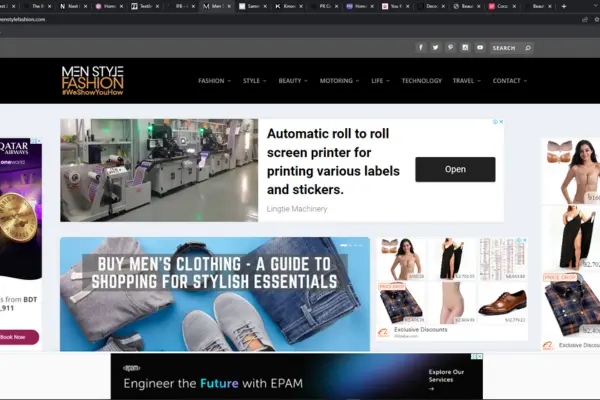Close the EPAM bottom banner ad
Screen dimensions: 600x400
(479, 356)
